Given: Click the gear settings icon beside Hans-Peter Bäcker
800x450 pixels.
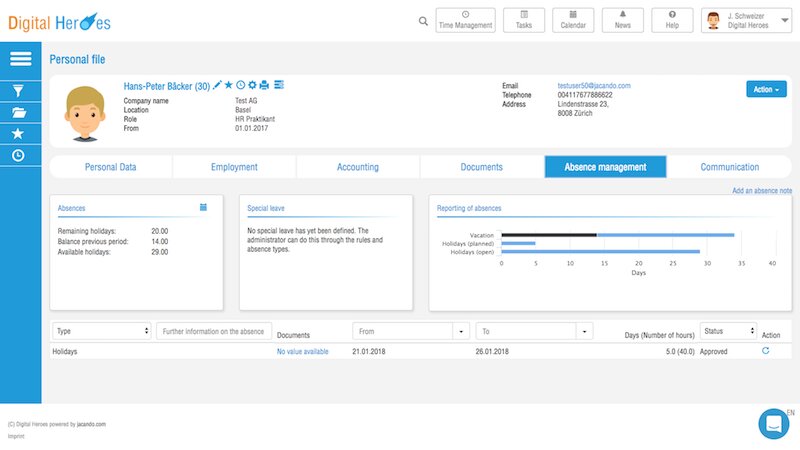Looking at the screenshot, I should click(x=253, y=86).
